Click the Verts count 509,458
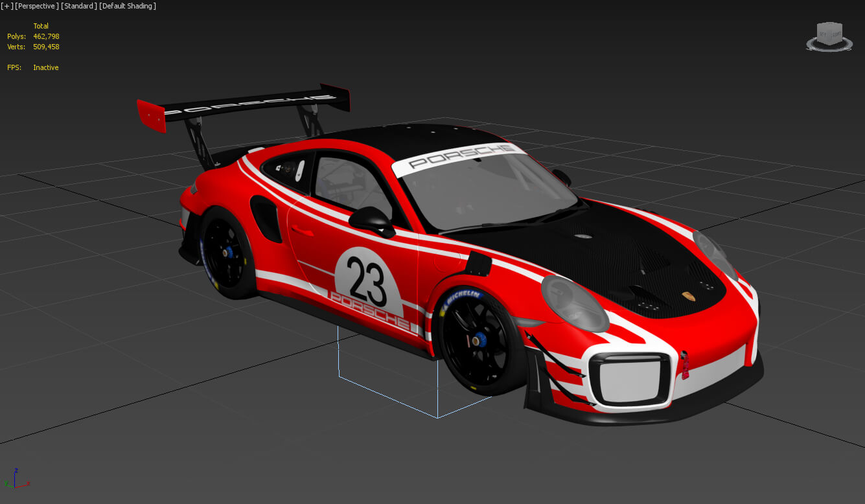Viewport: 865px width, 504px height. (x=46, y=47)
